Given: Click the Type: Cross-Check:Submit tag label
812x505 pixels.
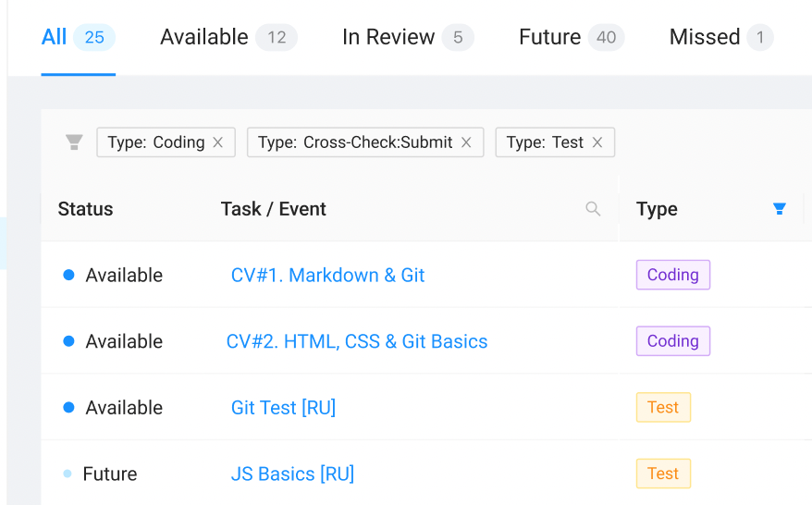Looking at the screenshot, I should pyautogui.click(x=355, y=142).
